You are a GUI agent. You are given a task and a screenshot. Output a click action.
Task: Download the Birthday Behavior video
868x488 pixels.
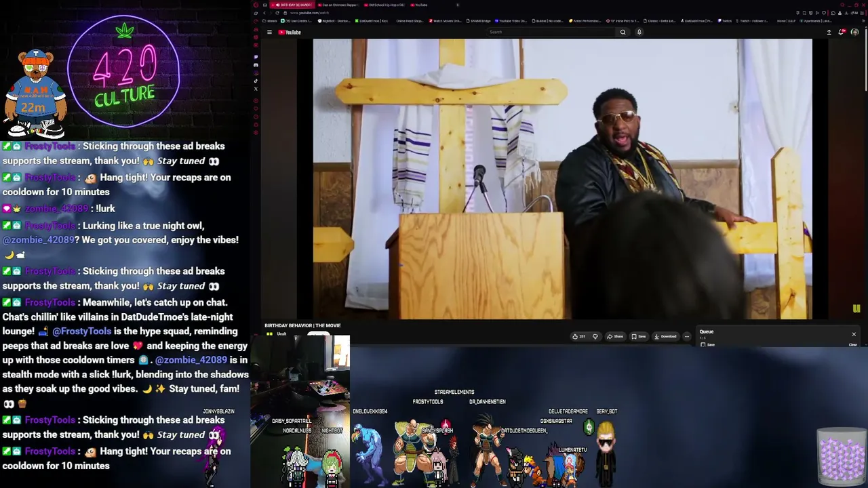pyautogui.click(x=665, y=336)
